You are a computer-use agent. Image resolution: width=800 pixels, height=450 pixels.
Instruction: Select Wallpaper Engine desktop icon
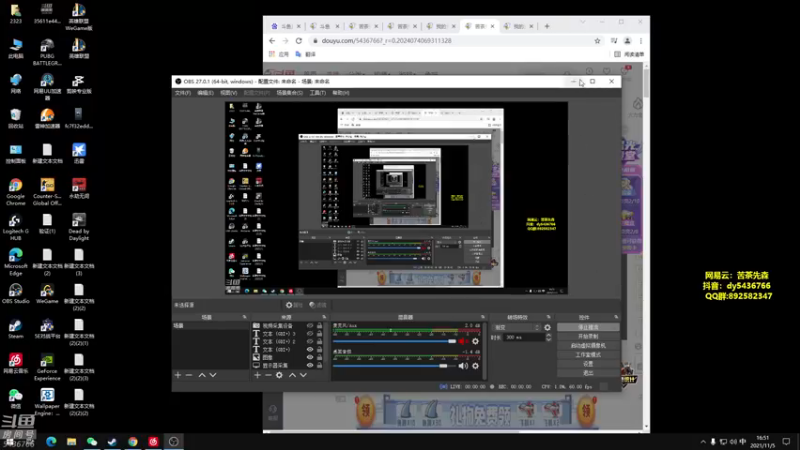47,403
